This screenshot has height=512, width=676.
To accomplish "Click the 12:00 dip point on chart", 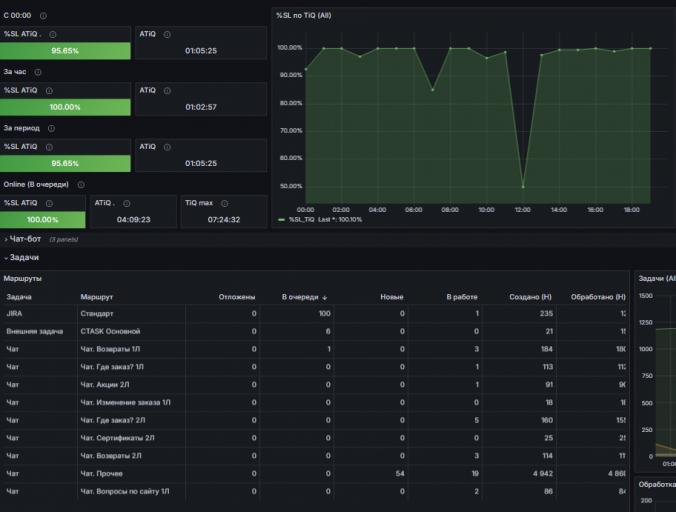I will 523,187.
